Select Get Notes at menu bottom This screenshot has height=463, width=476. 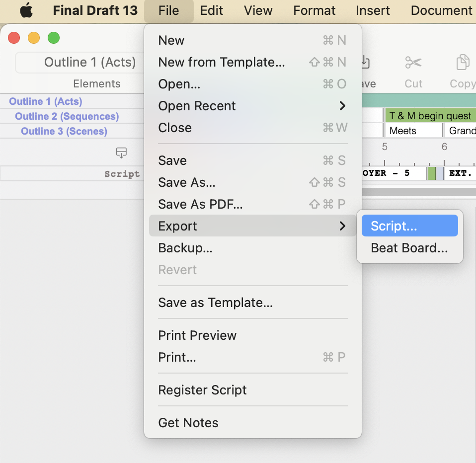pyautogui.click(x=188, y=423)
